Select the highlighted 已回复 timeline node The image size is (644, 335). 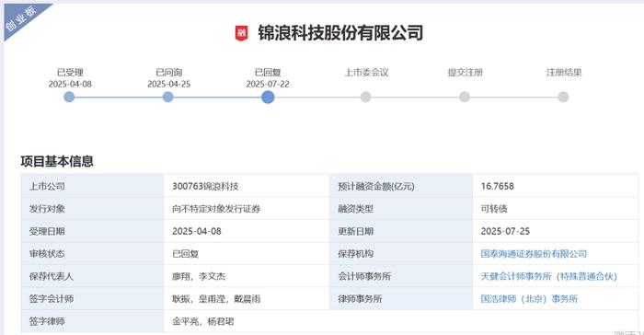268,98
